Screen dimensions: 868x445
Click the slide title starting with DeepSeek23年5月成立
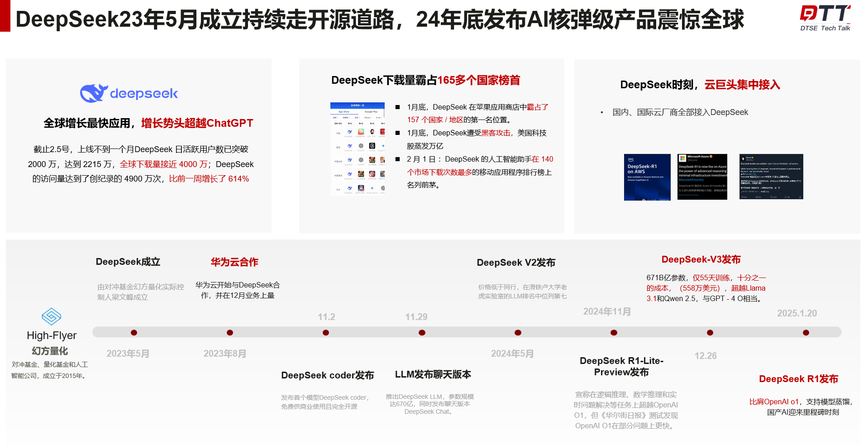(x=380, y=19)
